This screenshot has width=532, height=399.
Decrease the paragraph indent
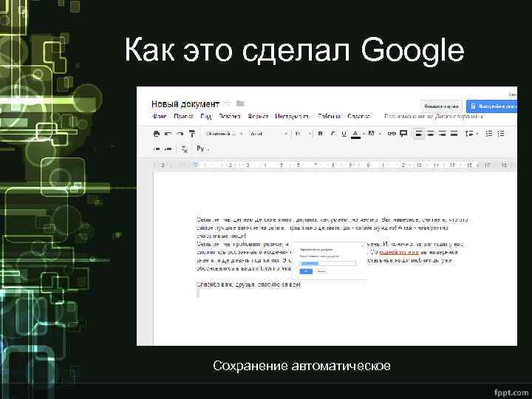click(157, 149)
